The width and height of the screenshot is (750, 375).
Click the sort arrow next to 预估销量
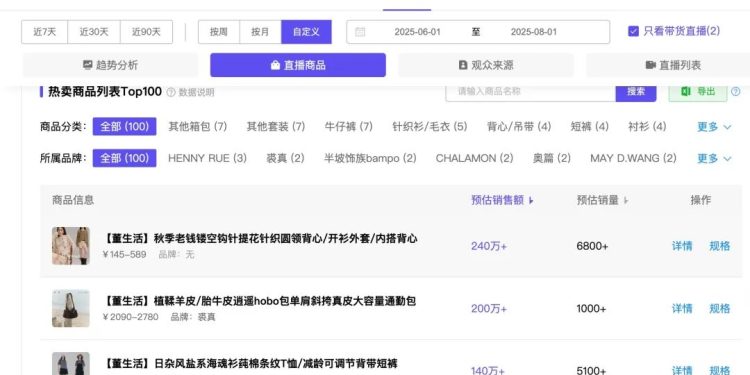[x=625, y=201]
